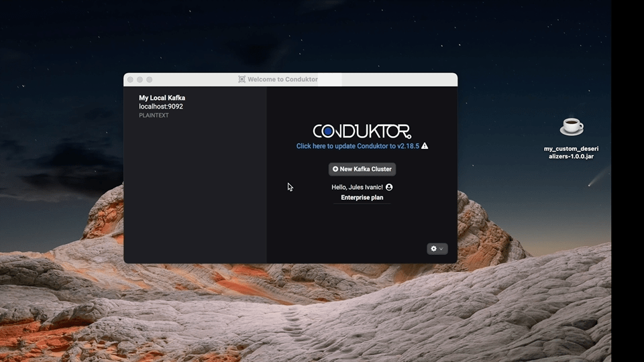Click the my_custom_deserializers-1.0.0.jar file name
This screenshot has height=362, width=644.
tap(571, 152)
